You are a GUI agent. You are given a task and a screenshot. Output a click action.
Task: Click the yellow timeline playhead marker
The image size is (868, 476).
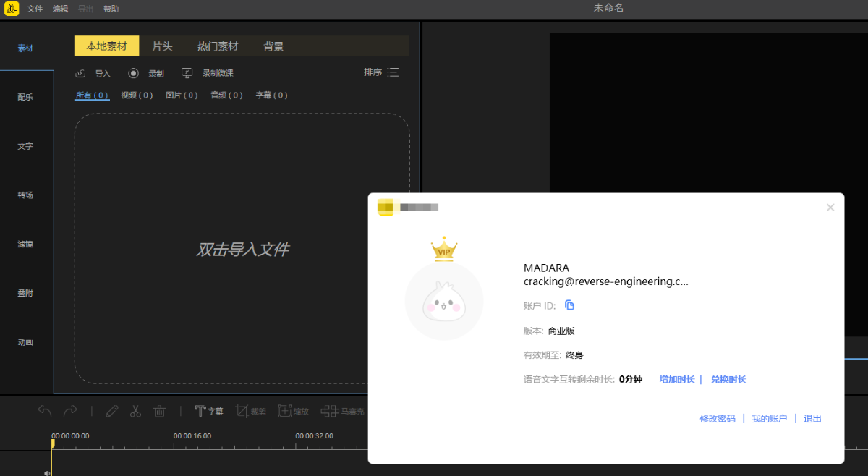click(x=52, y=443)
